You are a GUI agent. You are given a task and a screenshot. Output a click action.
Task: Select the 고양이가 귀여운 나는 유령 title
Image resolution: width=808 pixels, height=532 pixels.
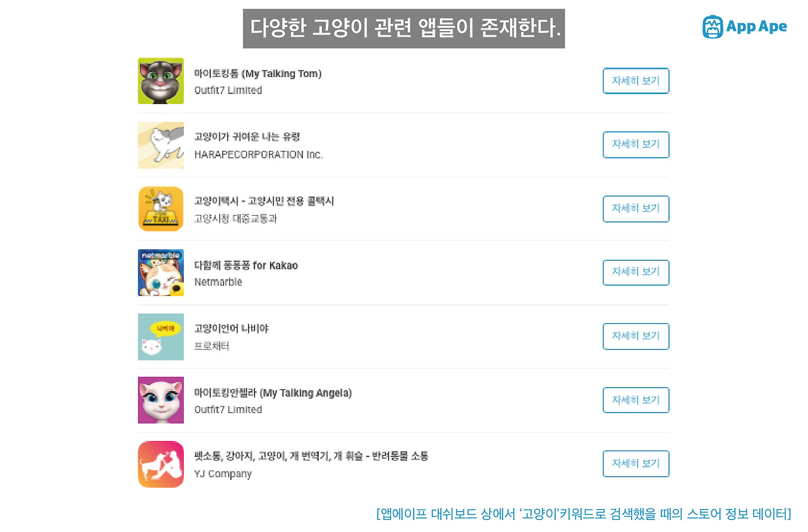(x=247, y=137)
